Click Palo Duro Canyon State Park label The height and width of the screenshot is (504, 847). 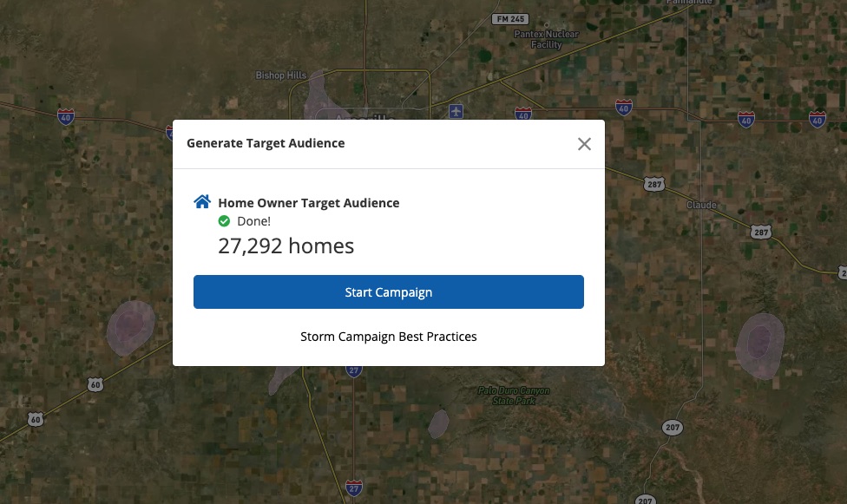tap(514, 396)
